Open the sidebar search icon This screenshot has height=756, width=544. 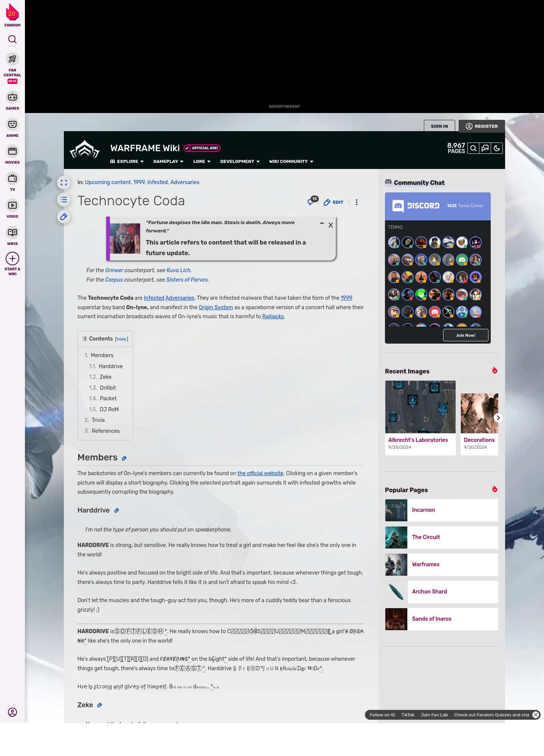(12, 39)
